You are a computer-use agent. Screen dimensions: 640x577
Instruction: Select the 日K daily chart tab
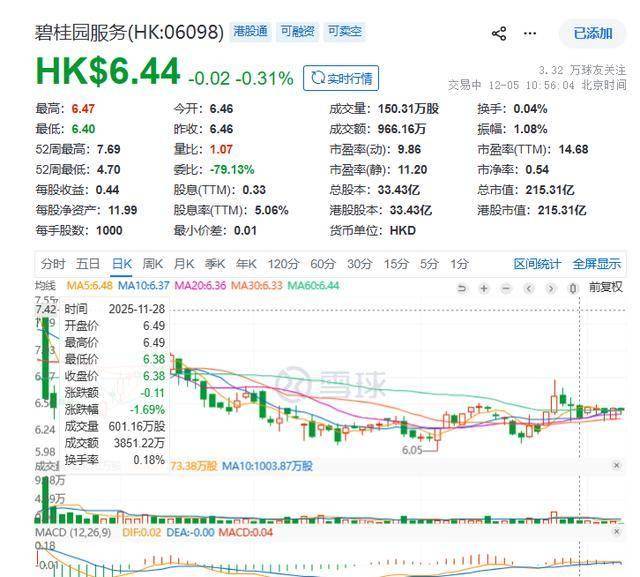pos(121,264)
